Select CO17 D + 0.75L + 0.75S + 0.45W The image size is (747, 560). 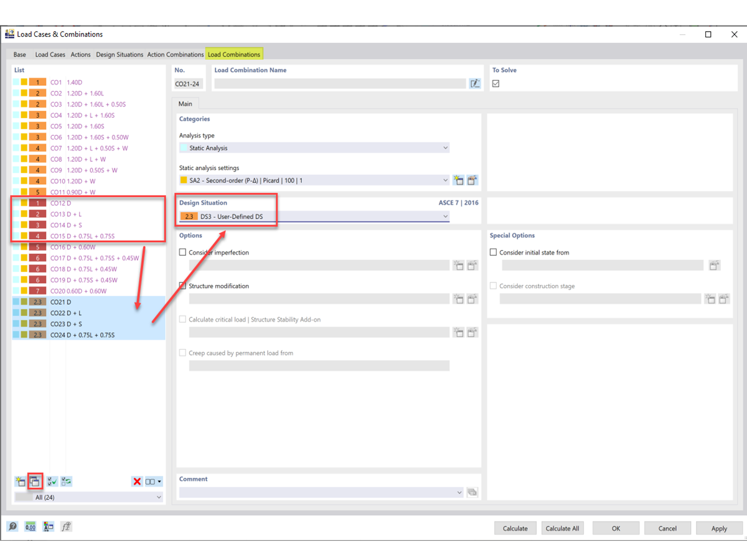(x=88, y=258)
